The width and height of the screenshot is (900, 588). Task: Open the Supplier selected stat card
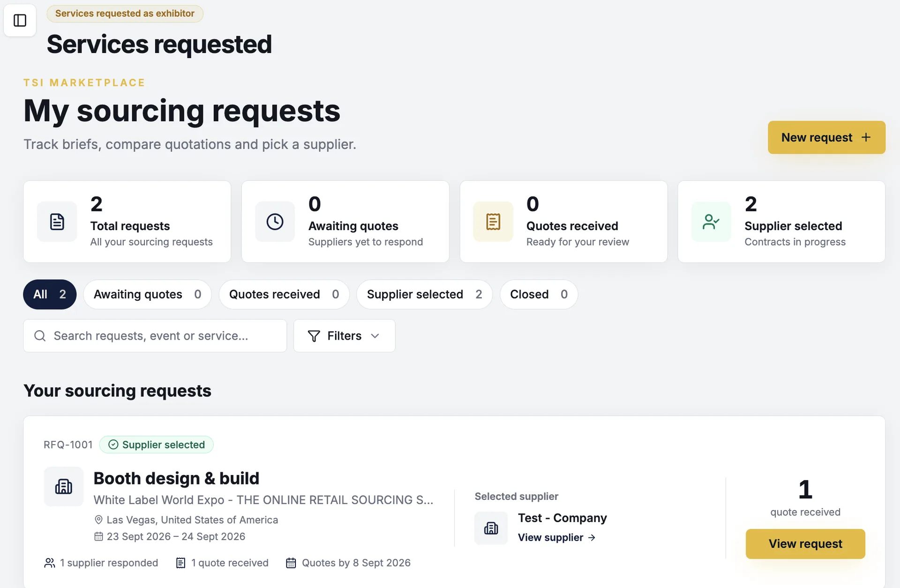781,222
